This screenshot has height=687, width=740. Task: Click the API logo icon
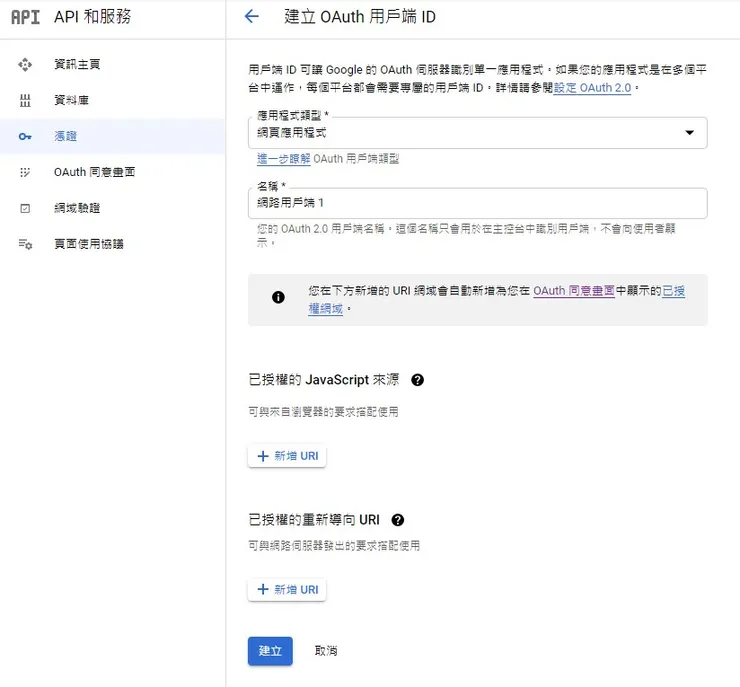25,17
